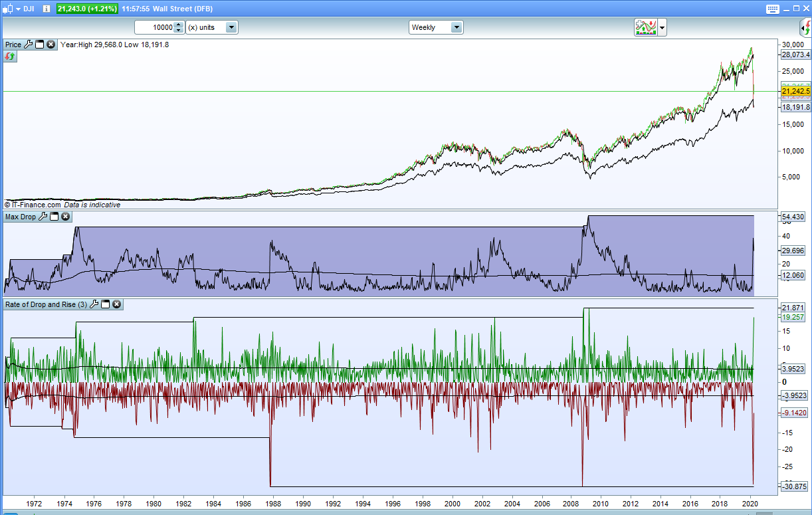This screenshot has width=812, height=515.
Task: Open Rate of Drop and Rise wrench settings
Action: tap(94, 304)
